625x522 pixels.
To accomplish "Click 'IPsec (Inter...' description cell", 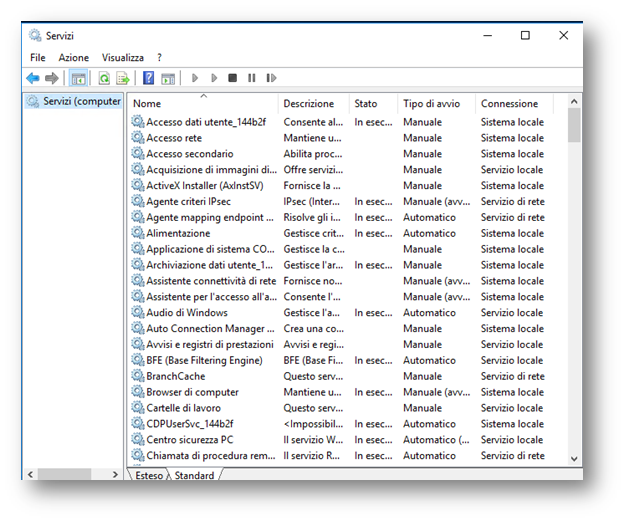I will click(x=311, y=202).
